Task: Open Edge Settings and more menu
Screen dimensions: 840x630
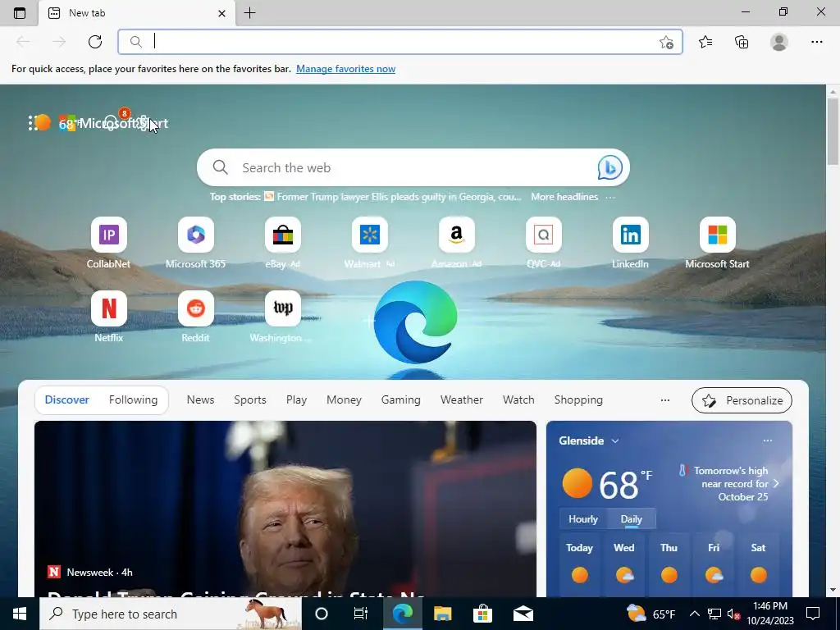Action: click(816, 42)
